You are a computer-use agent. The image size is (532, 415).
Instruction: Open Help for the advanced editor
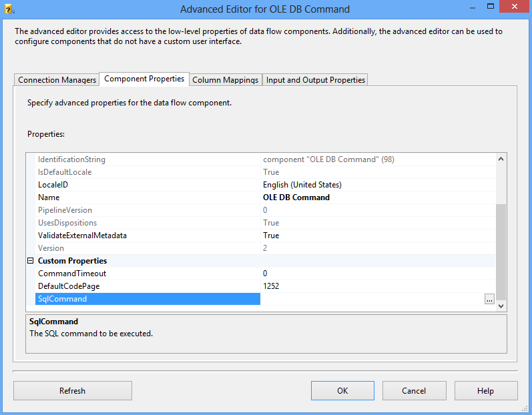click(486, 390)
